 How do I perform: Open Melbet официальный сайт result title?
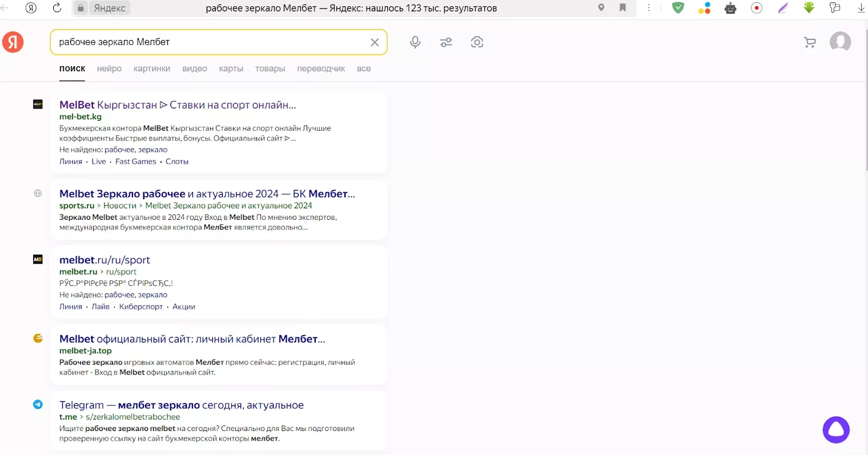(192, 339)
